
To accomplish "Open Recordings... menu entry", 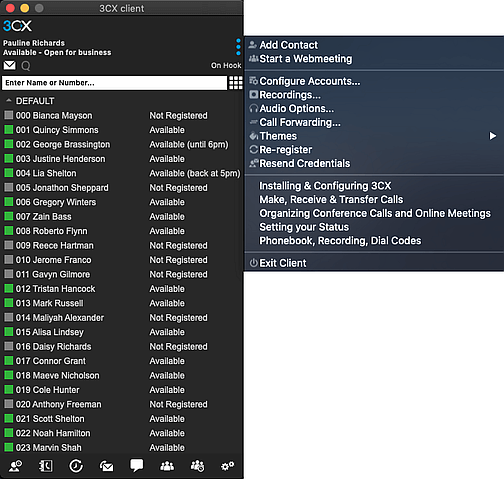I will click(374, 95).
